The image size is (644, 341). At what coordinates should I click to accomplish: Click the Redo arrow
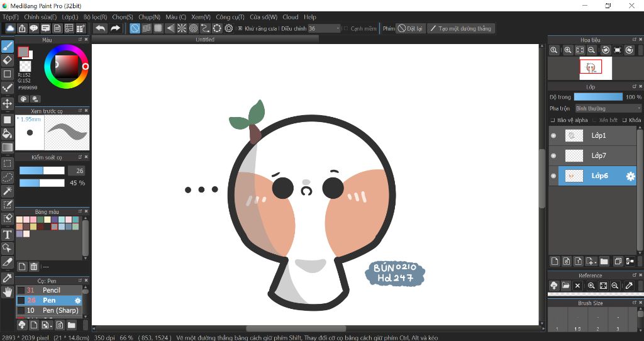pos(116,28)
